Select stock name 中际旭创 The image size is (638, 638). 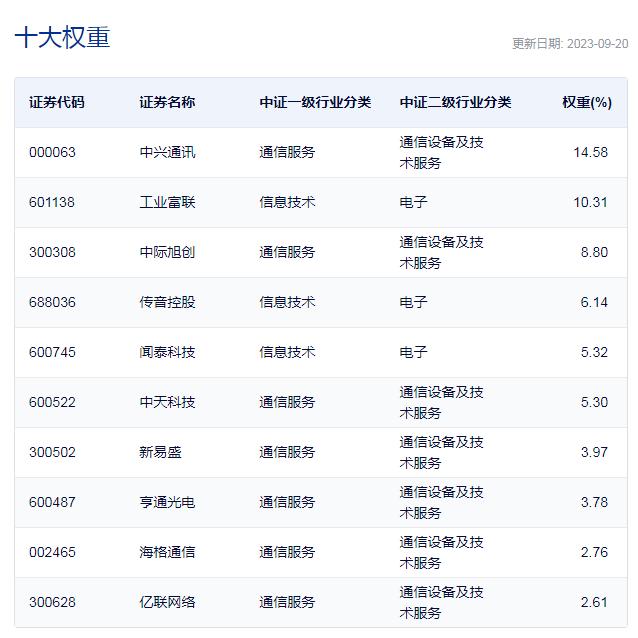[167, 252]
